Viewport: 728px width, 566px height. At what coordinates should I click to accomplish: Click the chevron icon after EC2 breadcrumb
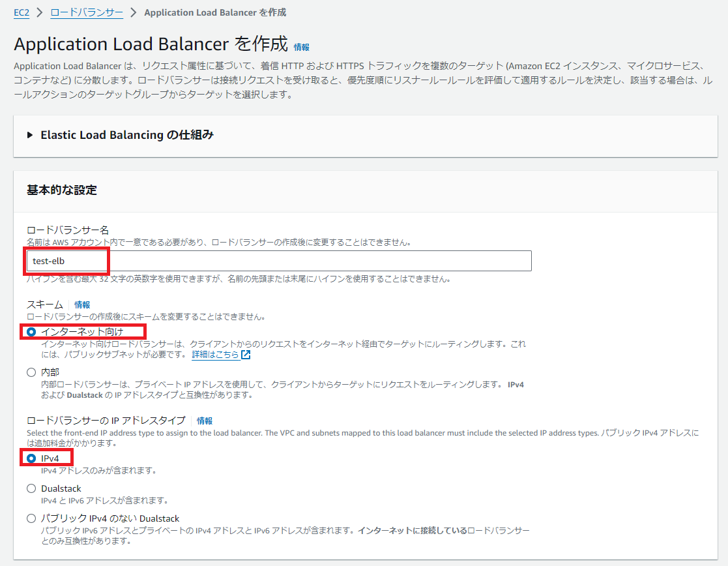pyautogui.click(x=40, y=12)
